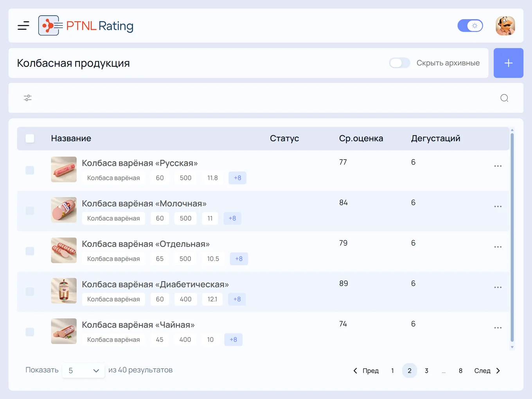Check the select-all header checkbox
This screenshot has width=532, height=399.
30,138
